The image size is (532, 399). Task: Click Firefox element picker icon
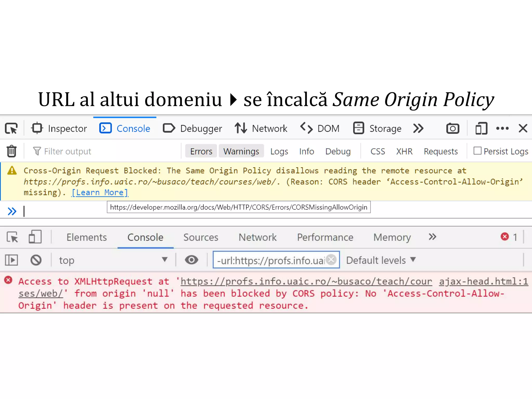click(11, 128)
